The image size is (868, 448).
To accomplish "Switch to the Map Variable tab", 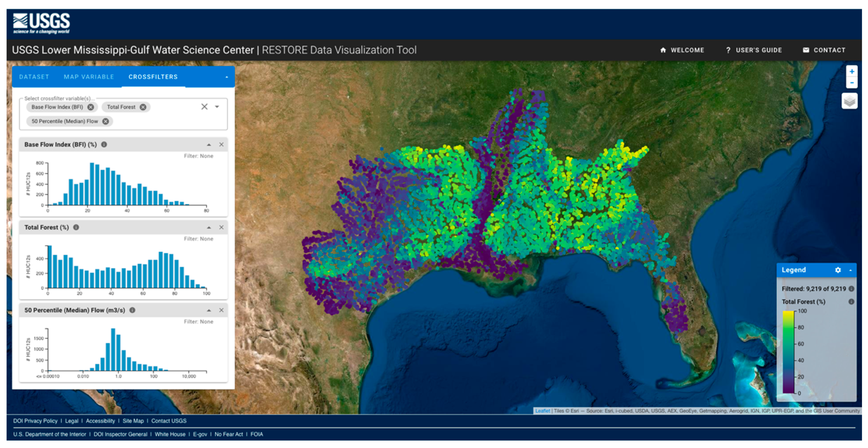I will click(89, 77).
